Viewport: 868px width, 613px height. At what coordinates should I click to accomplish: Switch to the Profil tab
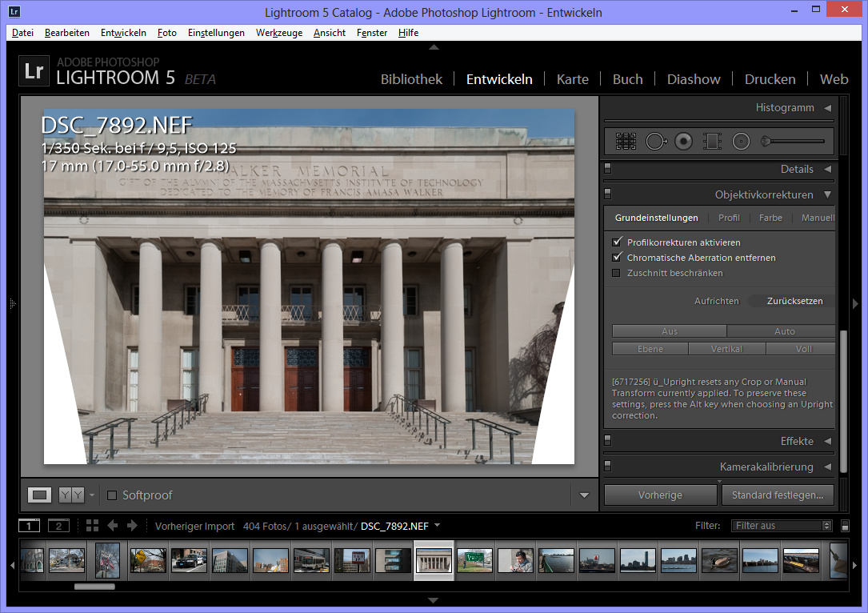coord(729,218)
